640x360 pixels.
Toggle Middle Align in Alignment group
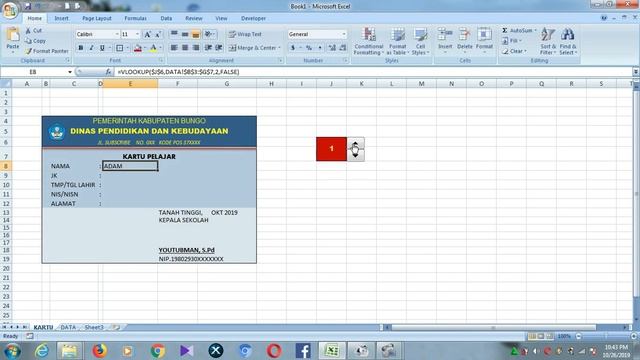pyautogui.click(x=185, y=34)
